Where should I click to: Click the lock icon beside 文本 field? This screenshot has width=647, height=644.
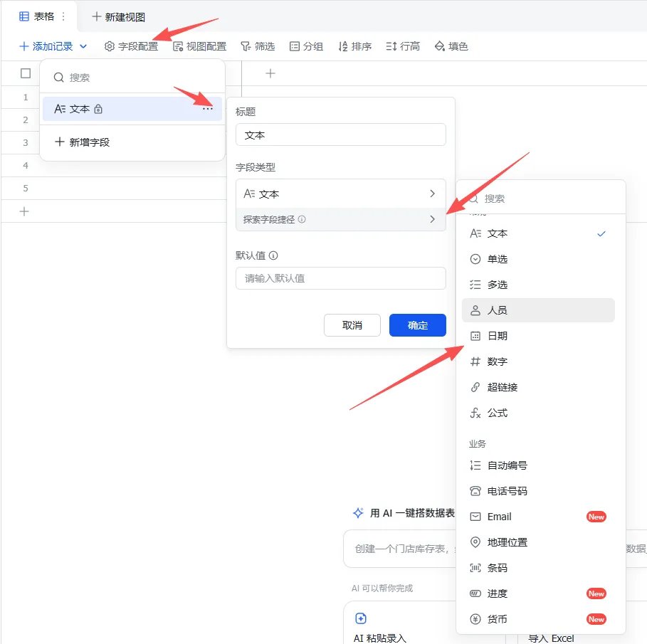pos(98,109)
